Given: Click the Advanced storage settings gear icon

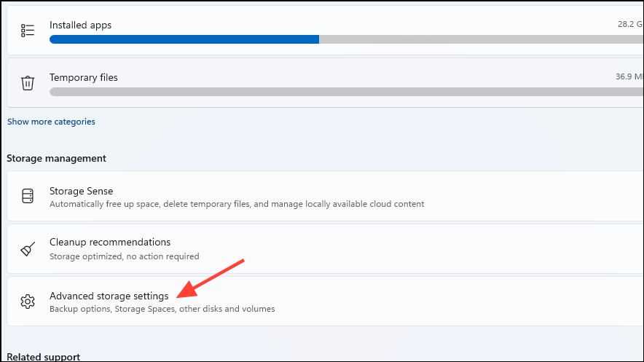Looking at the screenshot, I should pos(28,302).
